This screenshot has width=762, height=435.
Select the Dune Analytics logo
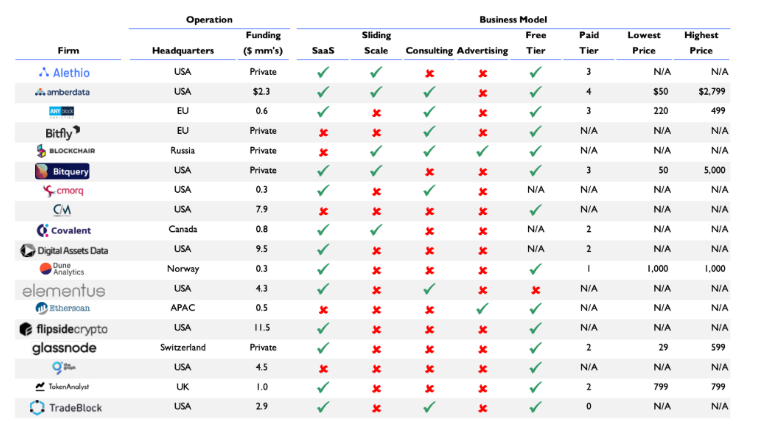click(x=63, y=269)
